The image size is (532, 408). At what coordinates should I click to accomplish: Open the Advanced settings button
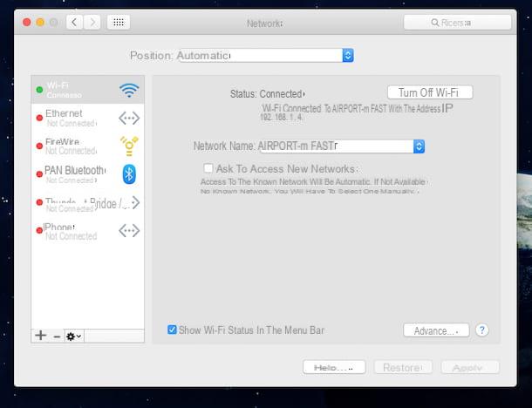tap(436, 330)
